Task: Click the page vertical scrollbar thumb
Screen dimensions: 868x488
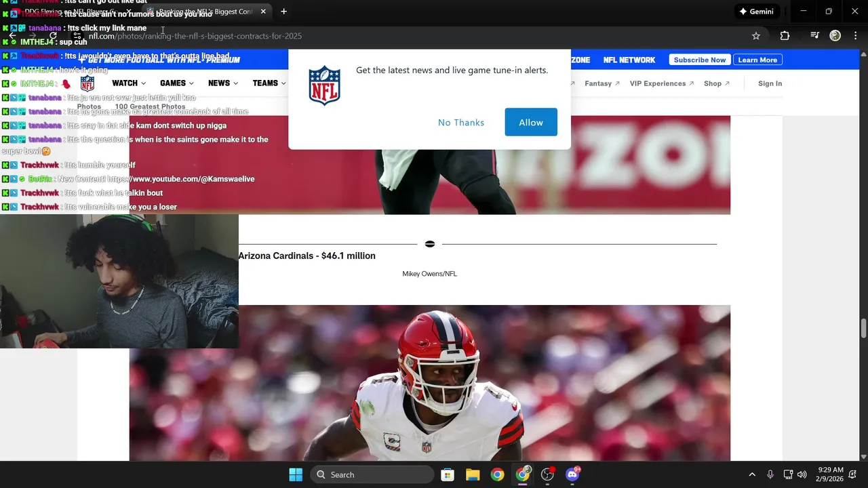Action: (863, 328)
